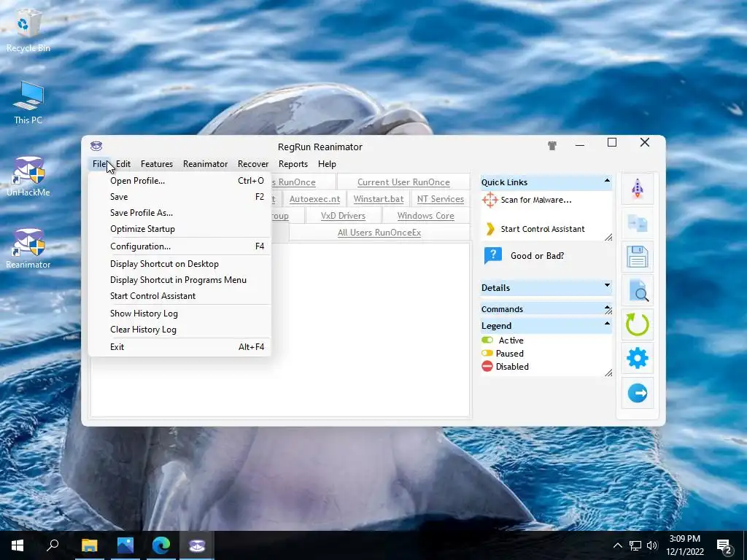The height and width of the screenshot is (560, 747).
Task: Switch to VxD Drivers tab
Action: pos(343,216)
